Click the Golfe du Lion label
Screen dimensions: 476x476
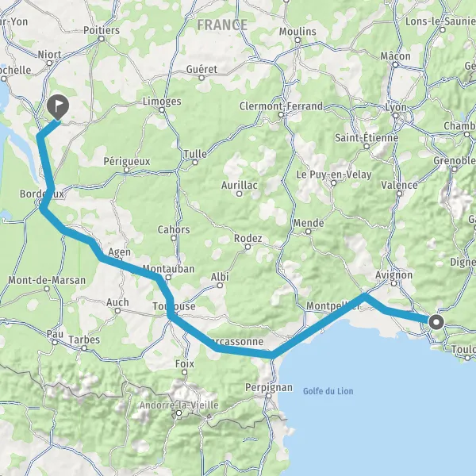(328, 391)
